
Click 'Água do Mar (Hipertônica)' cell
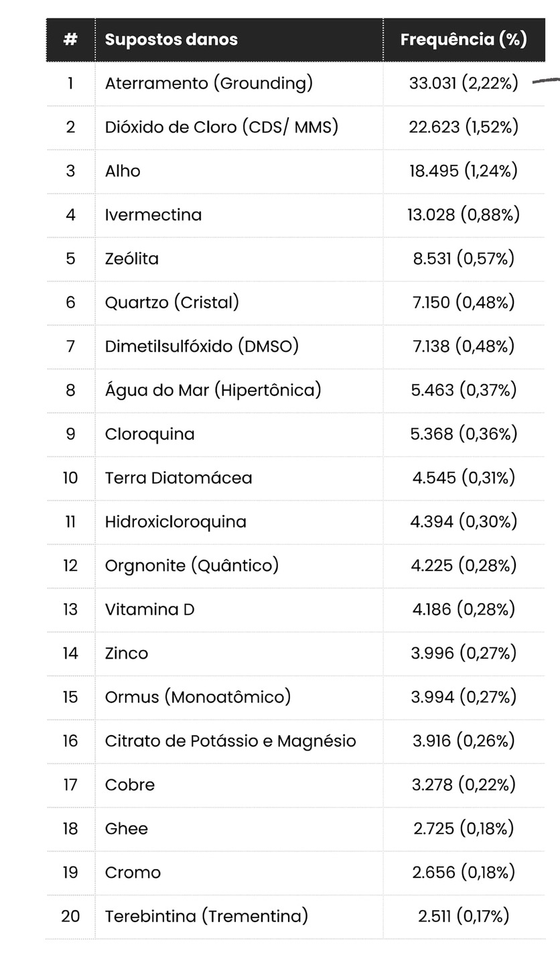[x=213, y=390]
